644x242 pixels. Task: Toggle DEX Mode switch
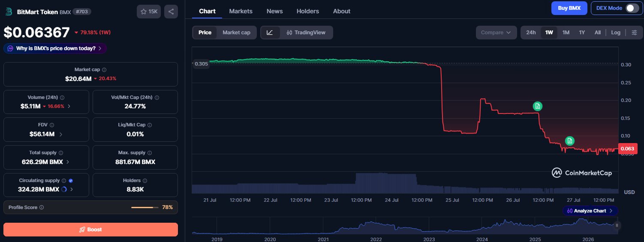(x=632, y=8)
